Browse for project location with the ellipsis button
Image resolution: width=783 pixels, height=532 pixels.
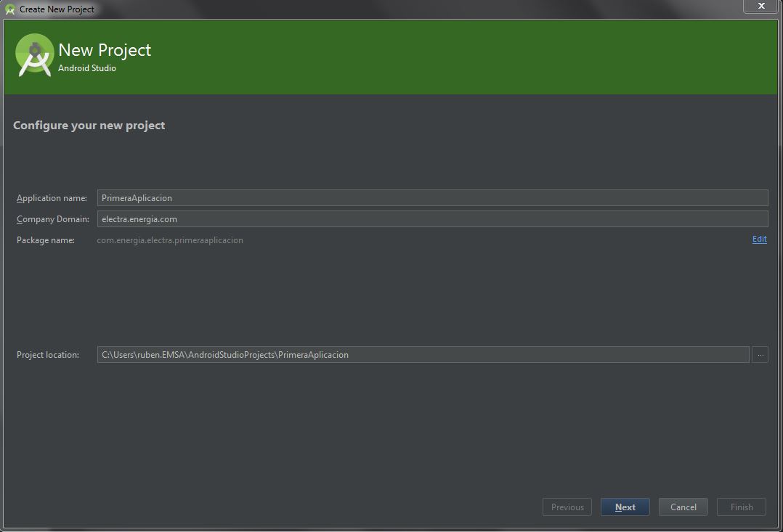[760, 355]
